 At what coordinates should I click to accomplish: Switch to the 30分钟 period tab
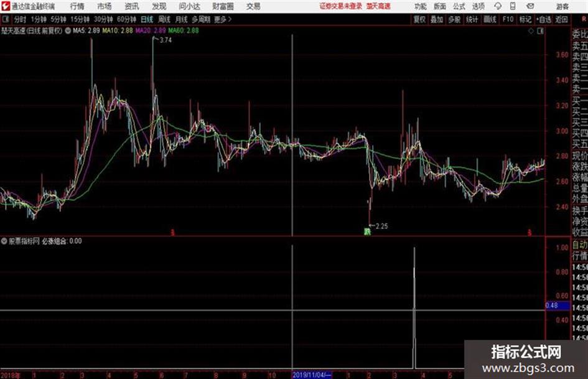click(103, 19)
